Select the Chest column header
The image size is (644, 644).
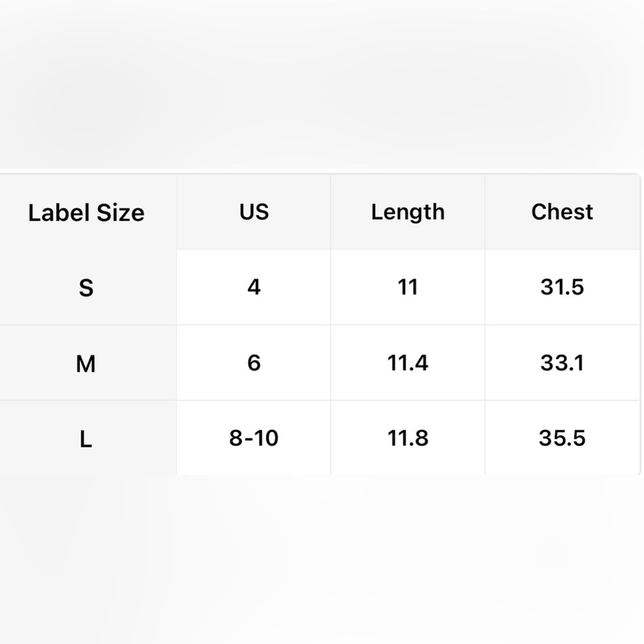pos(562,212)
